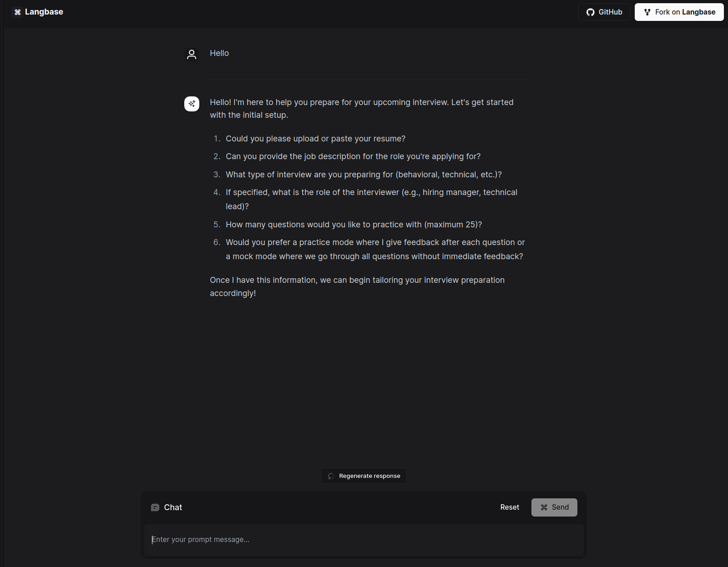This screenshot has width=728, height=567.
Task: Select the user message "Hello"
Action: 219,53
